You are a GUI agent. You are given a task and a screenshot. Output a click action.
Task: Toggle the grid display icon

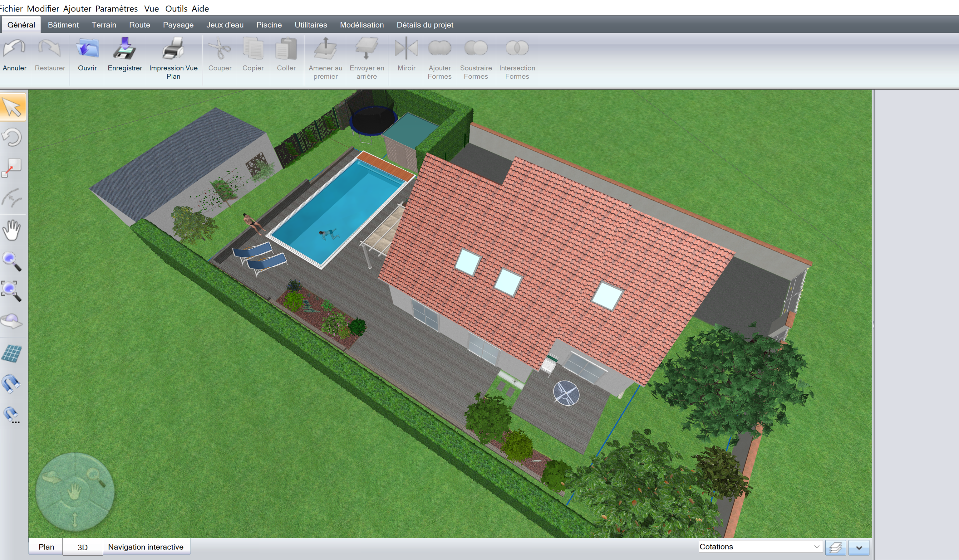coord(12,353)
